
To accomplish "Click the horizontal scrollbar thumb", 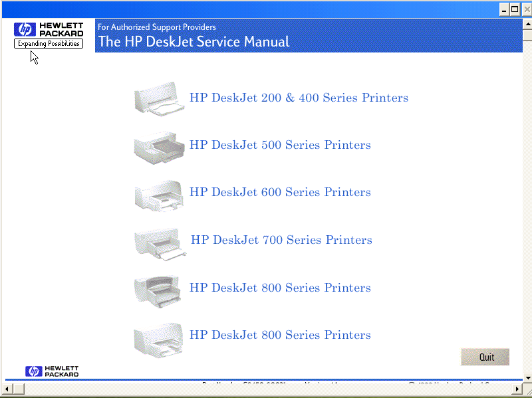I will [x=19, y=389].
